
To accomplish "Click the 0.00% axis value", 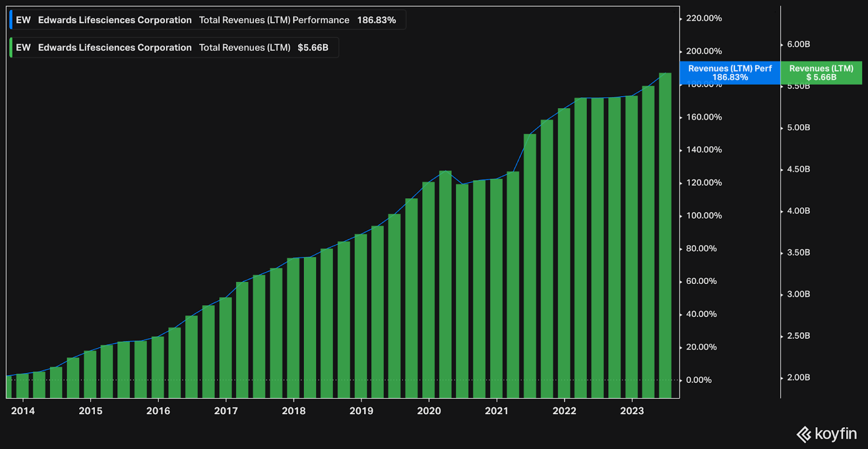I will click(699, 380).
